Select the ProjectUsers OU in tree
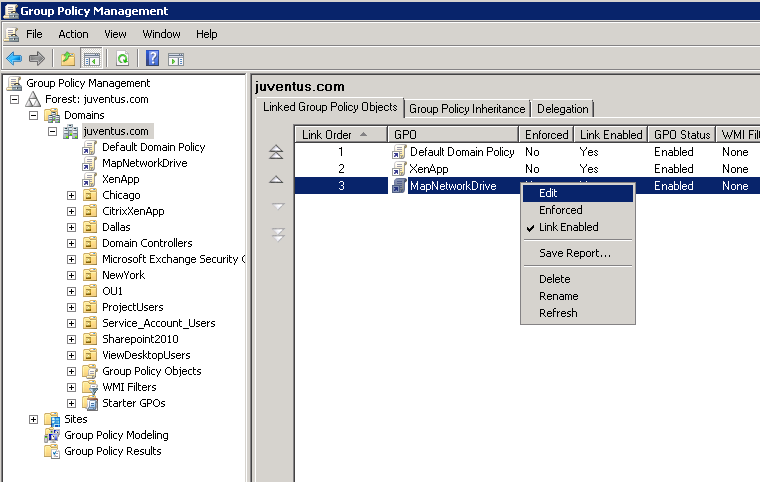The width and height of the screenshot is (760, 482). pos(132,307)
